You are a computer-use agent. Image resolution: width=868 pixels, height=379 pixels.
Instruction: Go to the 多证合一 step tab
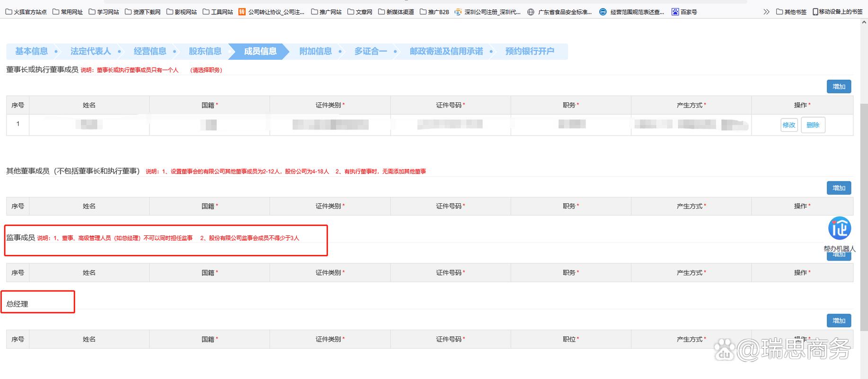(371, 51)
